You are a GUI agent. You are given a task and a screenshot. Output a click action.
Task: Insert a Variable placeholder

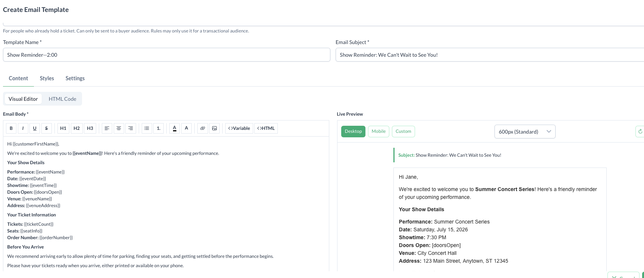[239, 128]
